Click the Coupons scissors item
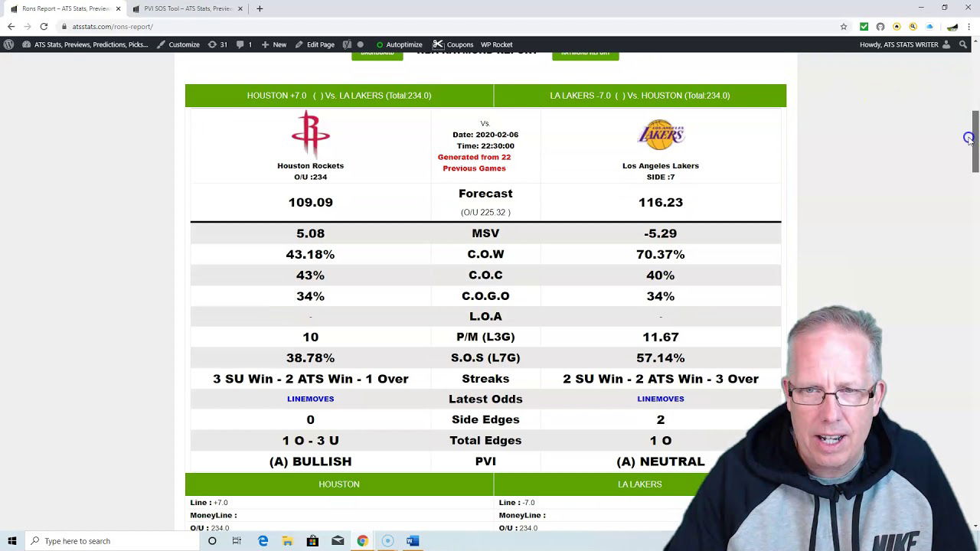980x551 pixels. (453, 44)
